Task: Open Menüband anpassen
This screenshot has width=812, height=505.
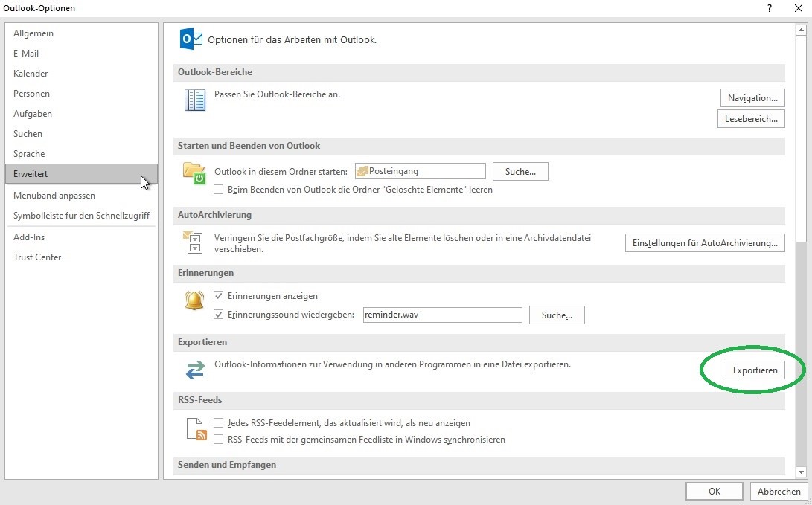Action: tap(81, 196)
